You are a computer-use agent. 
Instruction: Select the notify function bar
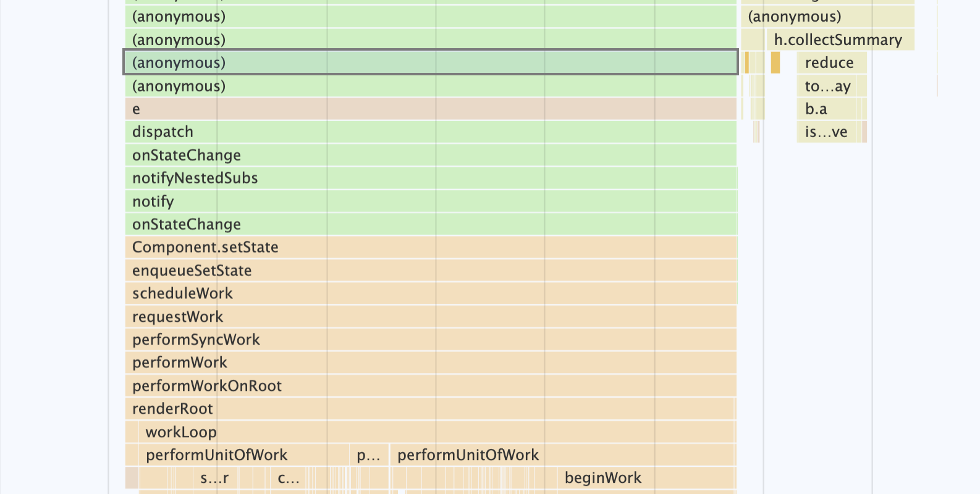(430, 202)
